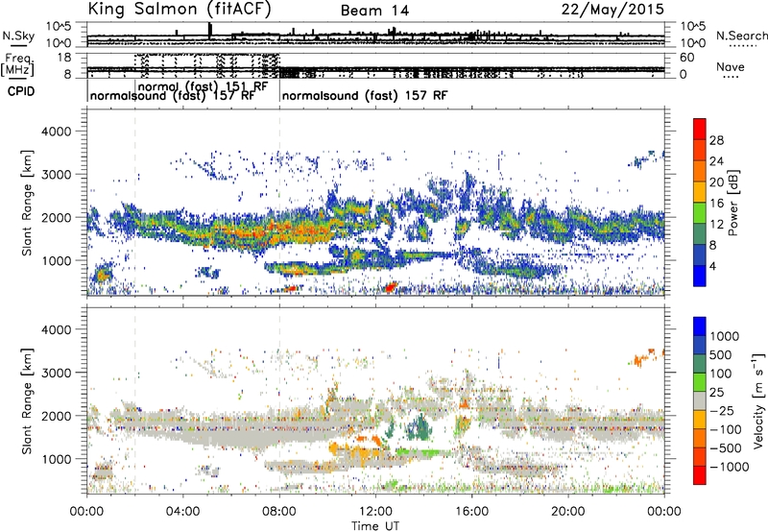This screenshot has width=768, height=532.
Task: Click the date '22/May/2015'
Action: [x=612, y=10]
